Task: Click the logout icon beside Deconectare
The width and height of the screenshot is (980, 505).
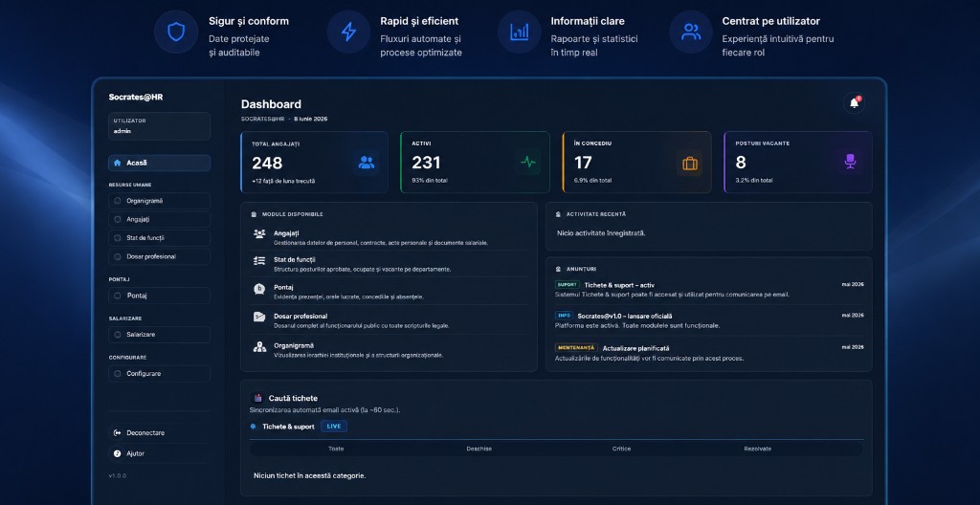Action: point(117,432)
